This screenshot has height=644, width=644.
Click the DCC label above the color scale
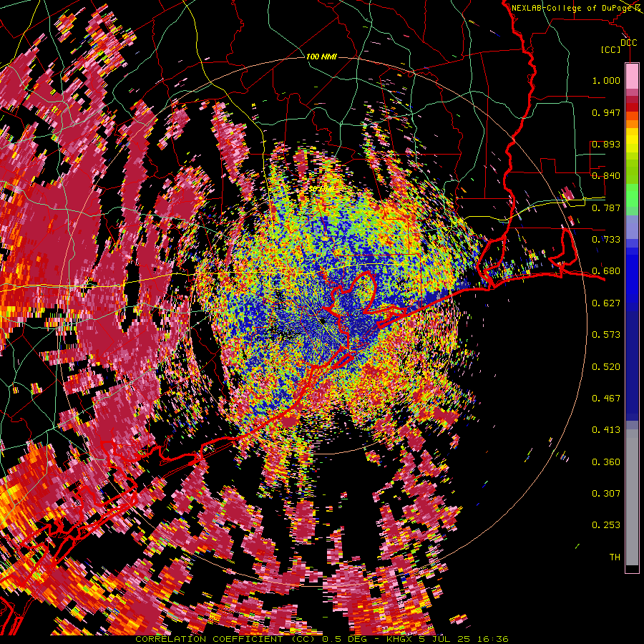pyautogui.click(x=628, y=43)
